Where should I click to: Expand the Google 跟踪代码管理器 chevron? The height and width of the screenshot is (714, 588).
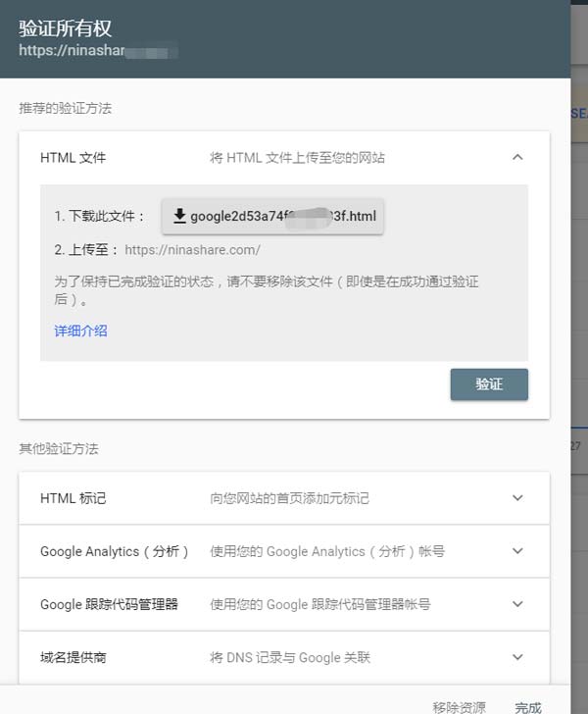[x=517, y=604]
